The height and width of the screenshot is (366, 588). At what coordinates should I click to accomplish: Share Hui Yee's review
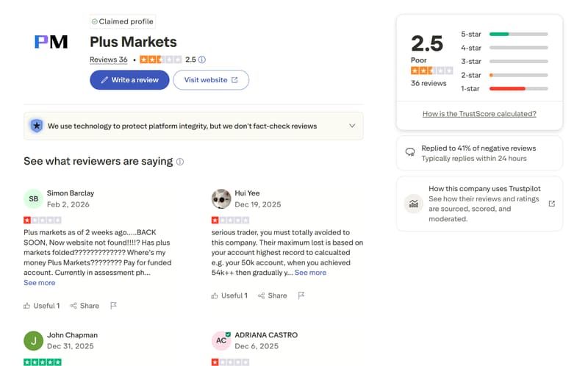[272, 295]
